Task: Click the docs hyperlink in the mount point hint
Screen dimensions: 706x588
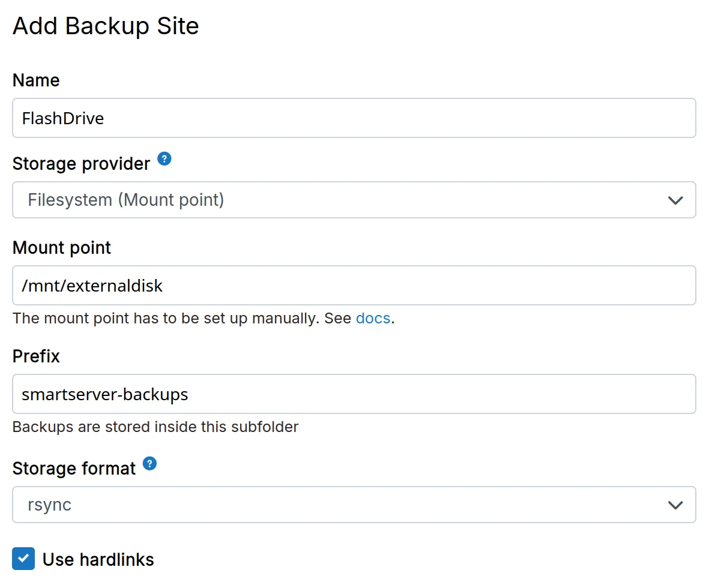Action: [x=373, y=318]
